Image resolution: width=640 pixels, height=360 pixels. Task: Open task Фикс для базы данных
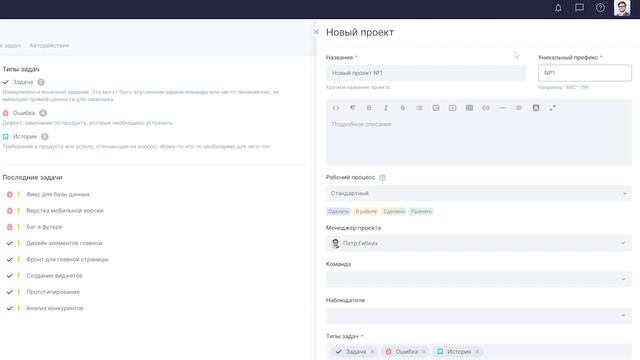pyautogui.click(x=58, y=194)
